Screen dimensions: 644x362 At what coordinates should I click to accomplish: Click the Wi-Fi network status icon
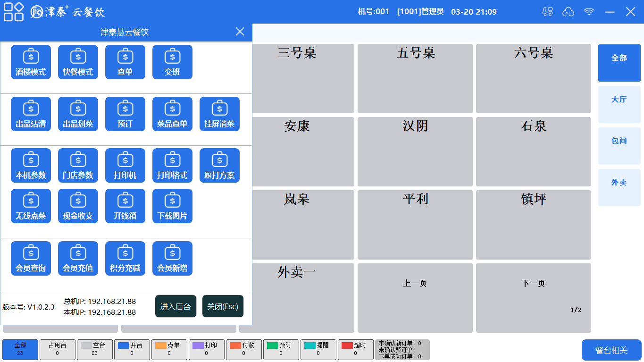[x=589, y=12]
